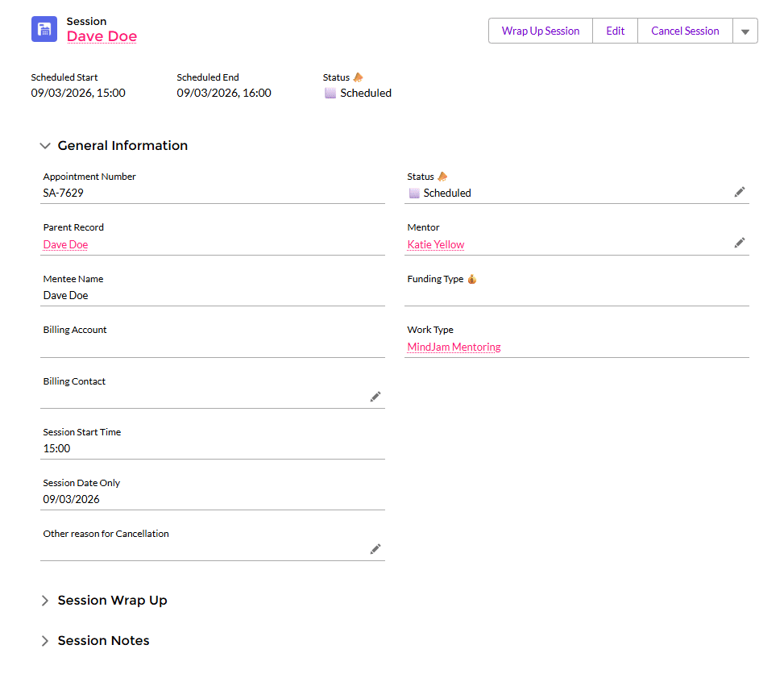
Task: Edit the Status field using its pencil icon
Action: click(739, 192)
